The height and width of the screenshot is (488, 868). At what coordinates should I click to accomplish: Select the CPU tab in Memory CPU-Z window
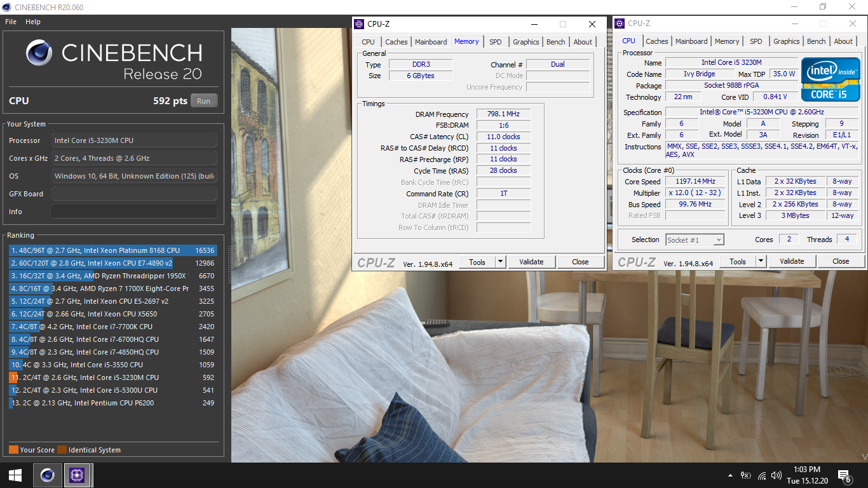368,42
